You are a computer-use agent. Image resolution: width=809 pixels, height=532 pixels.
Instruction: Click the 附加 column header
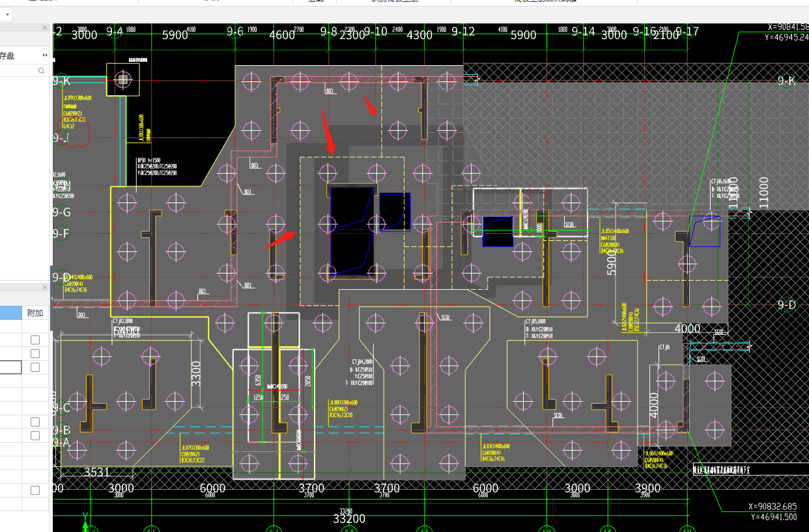(35, 313)
